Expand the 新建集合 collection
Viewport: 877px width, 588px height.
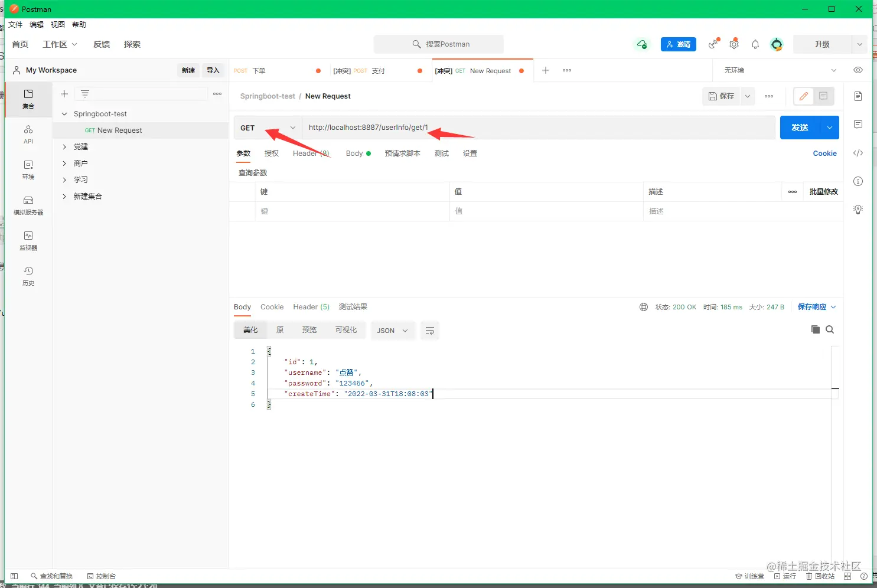(x=64, y=197)
